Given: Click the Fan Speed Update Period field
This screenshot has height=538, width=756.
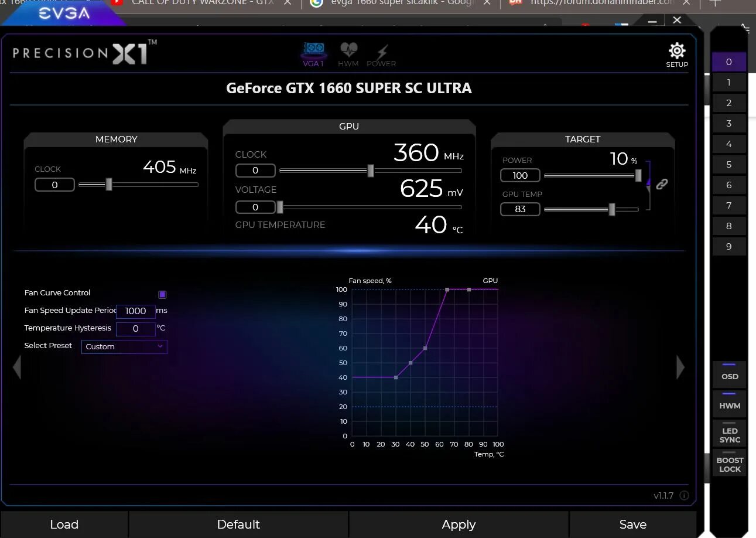Looking at the screenshot, I should [136, 311].
